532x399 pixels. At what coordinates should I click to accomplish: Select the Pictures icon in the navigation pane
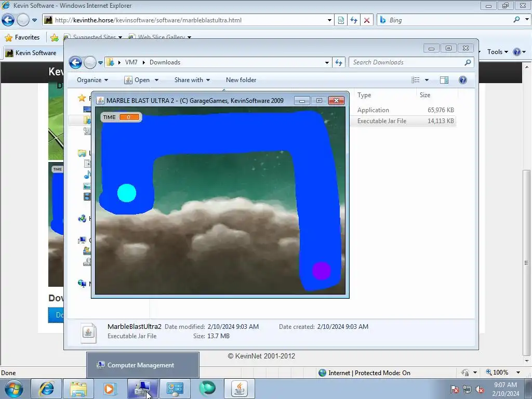point(87,186)
